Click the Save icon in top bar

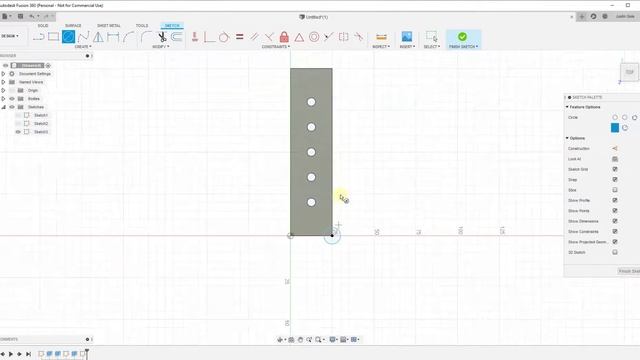coord(20,16)
